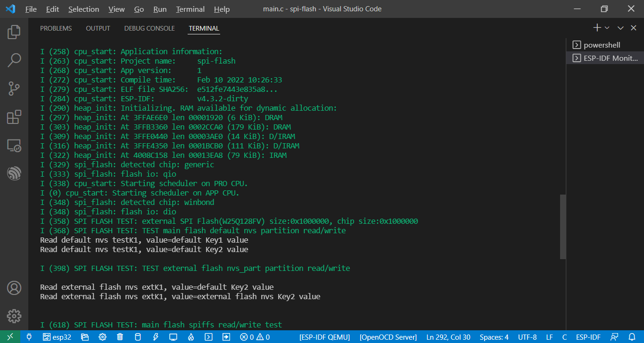This screenshot has height=343, width=644.
Task: Click the feedback icon in status bar
Action: coord(614,337)
